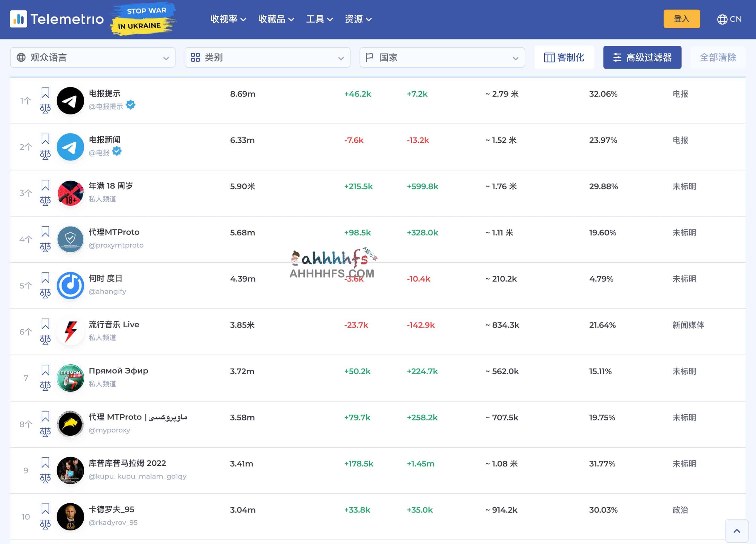Open 何时 度日 music note avatar
756x544 pixels.
70,286
